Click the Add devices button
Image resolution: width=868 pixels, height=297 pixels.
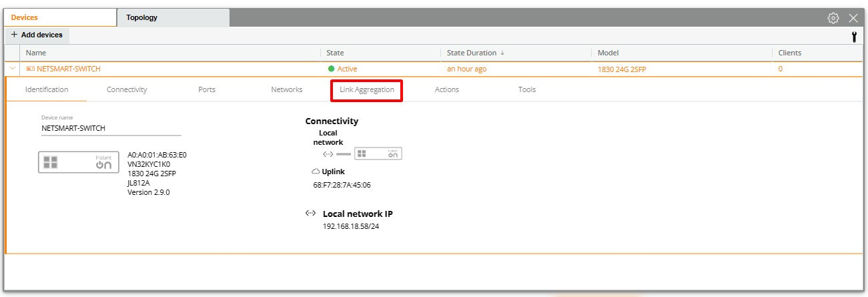click(37, 35)
